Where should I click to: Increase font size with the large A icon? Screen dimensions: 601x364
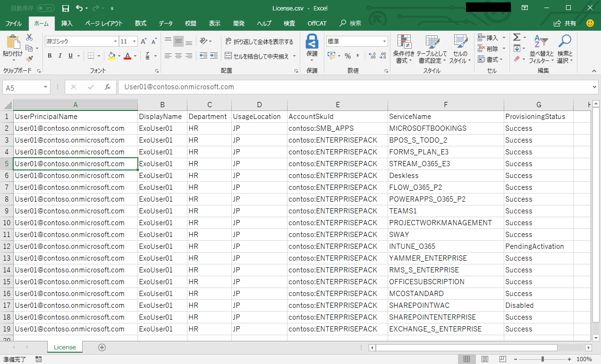coord(144,42)
